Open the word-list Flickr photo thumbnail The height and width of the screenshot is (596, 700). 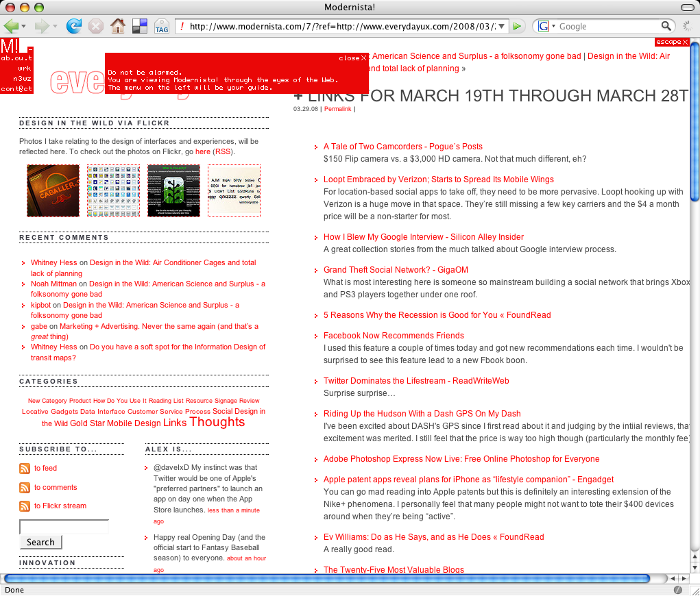click(234, 191)
